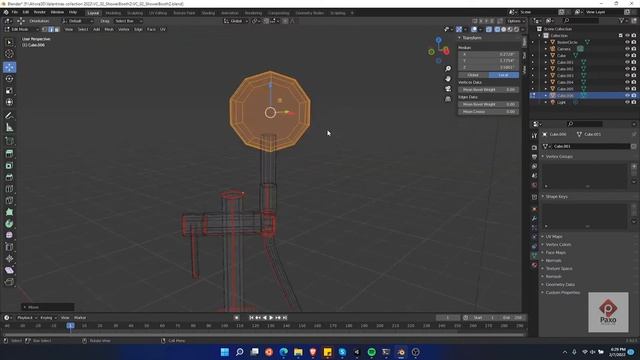Open the Edit Mode dropdown
Viewport: 640px width, 360px height.
(22, 29)
